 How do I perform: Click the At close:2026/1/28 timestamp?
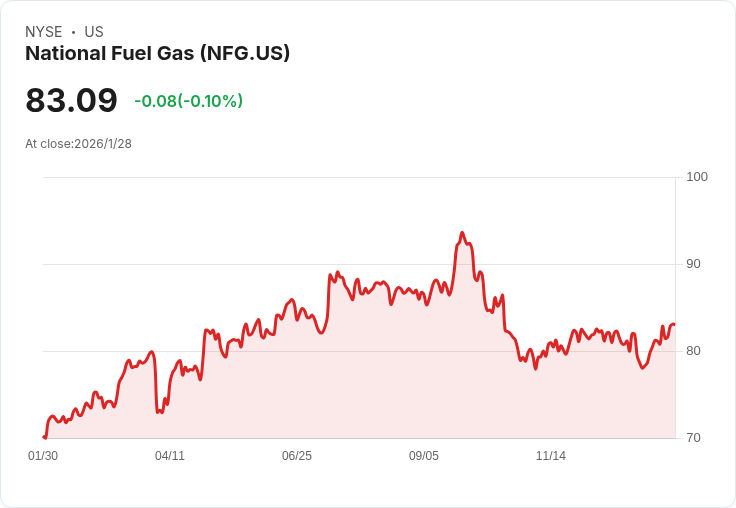(78, 144)
